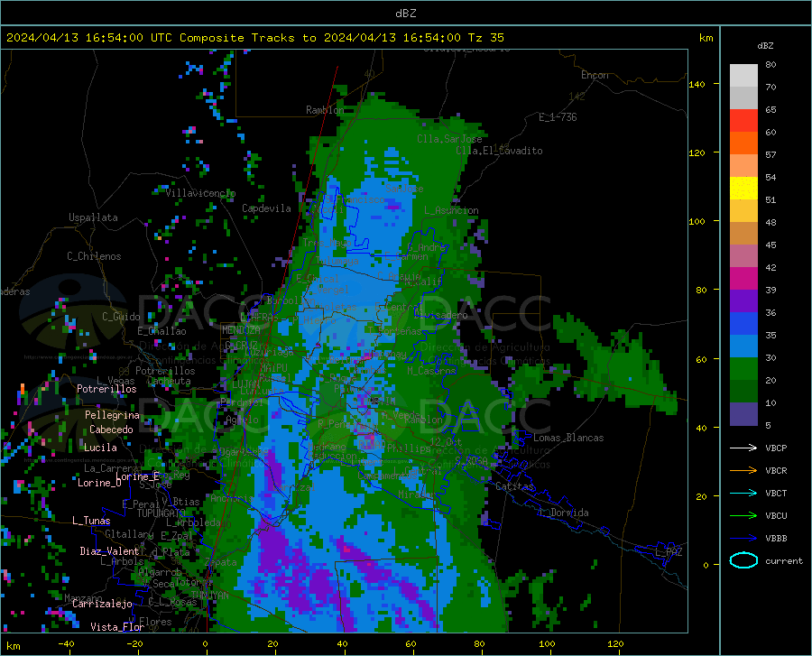Click the L_Tunas label
Viewport: 812px width, 656px height.
click(x=91, y=521)
